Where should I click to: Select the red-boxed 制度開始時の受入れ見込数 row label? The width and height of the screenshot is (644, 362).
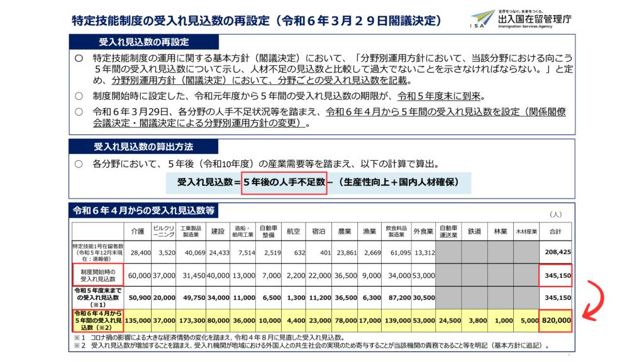(x=97, y=275)
